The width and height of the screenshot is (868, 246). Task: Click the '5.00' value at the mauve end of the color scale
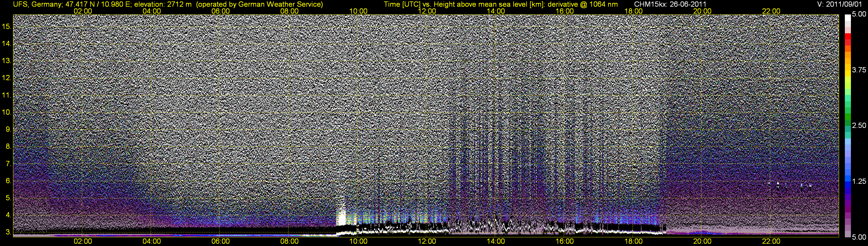pos(859,237)
